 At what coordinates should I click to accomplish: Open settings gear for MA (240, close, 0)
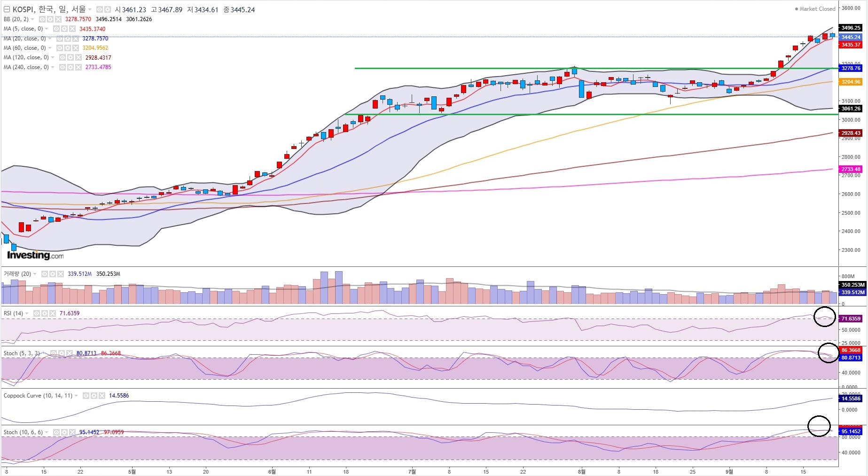pos(70,67)
